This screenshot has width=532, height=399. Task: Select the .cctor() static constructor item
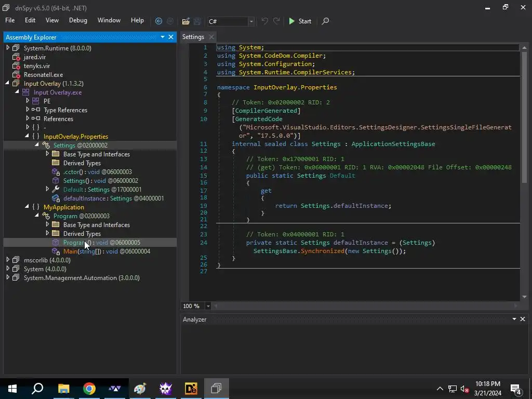point(97,171)
